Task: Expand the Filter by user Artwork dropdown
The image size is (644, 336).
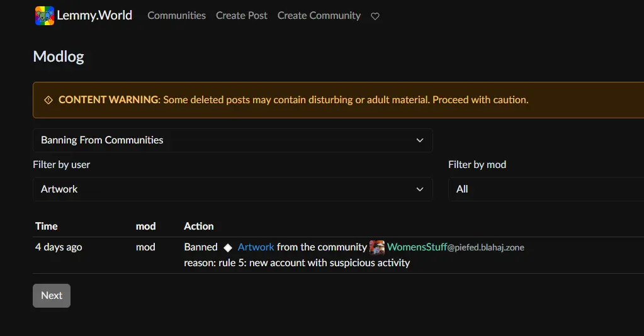Action: [232, 189]
